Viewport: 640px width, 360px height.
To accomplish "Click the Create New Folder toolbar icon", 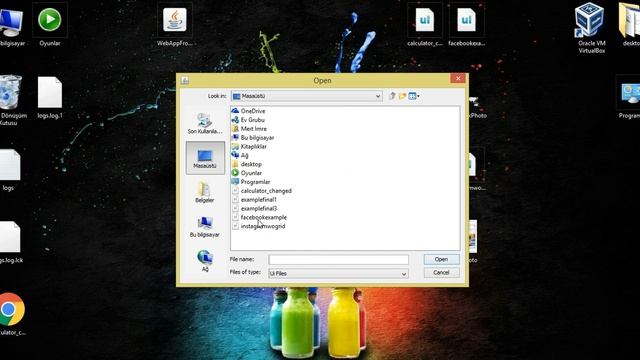I will coord(402,96).
